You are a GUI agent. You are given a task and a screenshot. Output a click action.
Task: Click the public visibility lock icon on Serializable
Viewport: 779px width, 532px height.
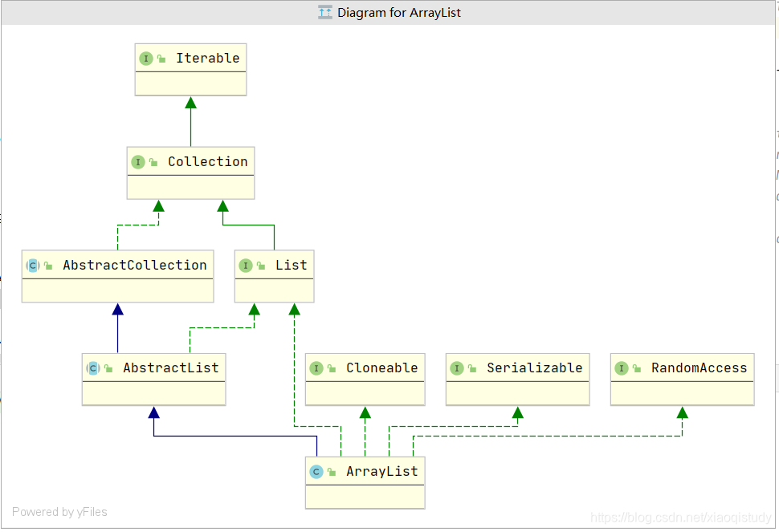coord(472,368)
